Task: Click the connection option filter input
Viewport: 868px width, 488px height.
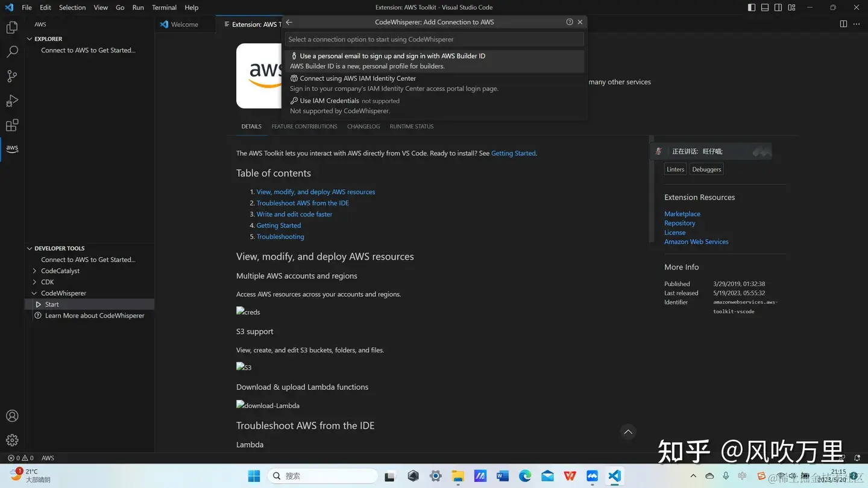Action: (434, 39)
